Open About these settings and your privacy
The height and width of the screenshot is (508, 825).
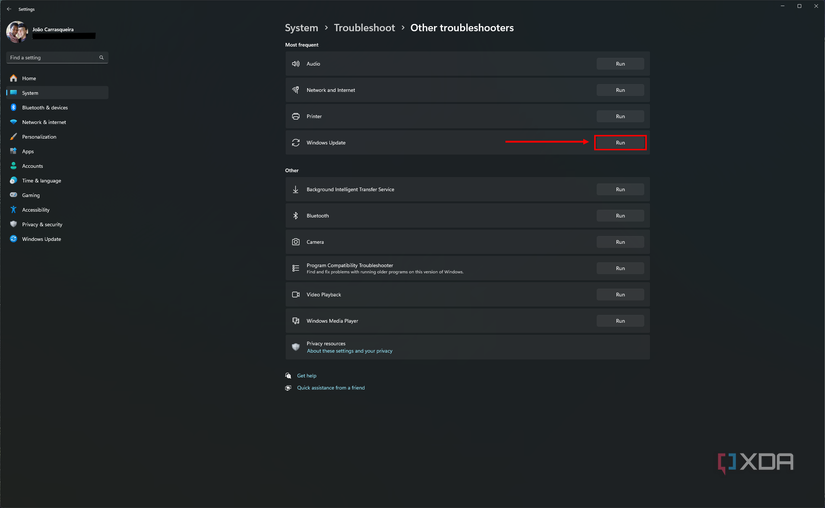[349, 351]
